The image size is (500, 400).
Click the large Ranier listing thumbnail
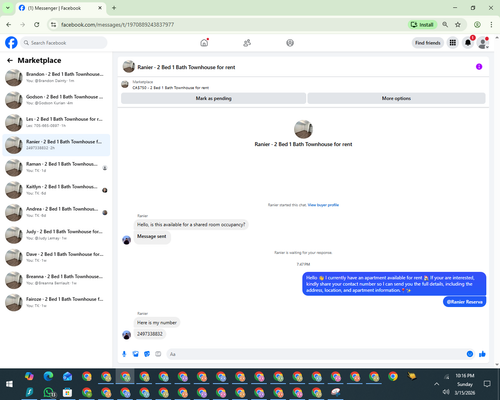pos(303,129)
